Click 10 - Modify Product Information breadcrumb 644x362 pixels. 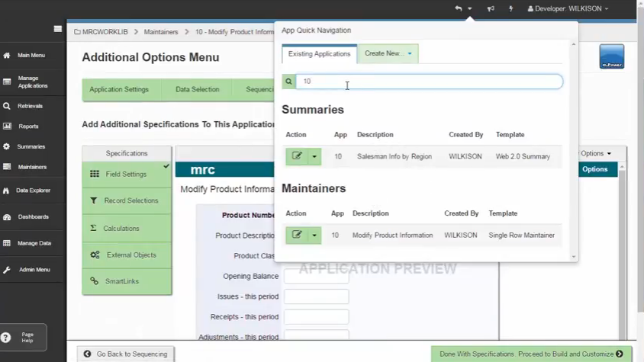coord(234,32)
